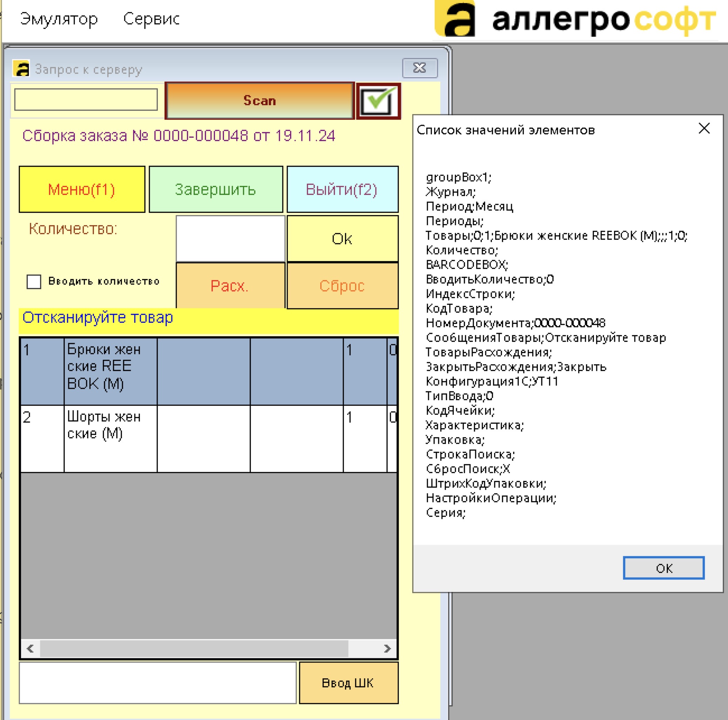Screen dimensions: 728x720
Task: Open the Эмулятор menu
Action: tap(59, 19)
